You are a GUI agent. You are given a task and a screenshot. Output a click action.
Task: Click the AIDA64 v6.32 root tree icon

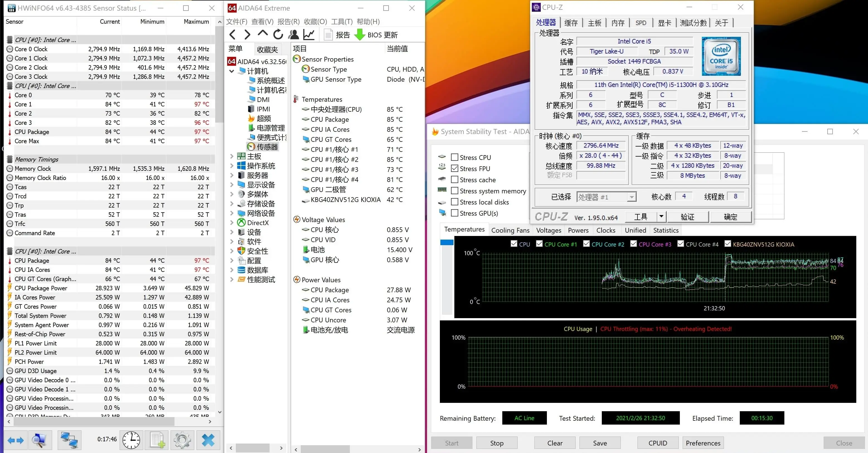tap(231, 61)
